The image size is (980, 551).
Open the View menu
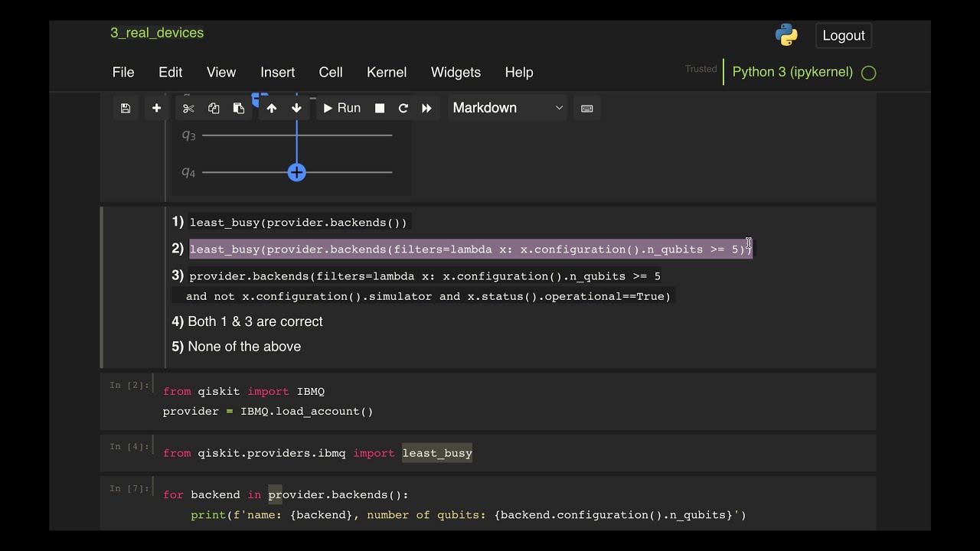tap(221, 72)
